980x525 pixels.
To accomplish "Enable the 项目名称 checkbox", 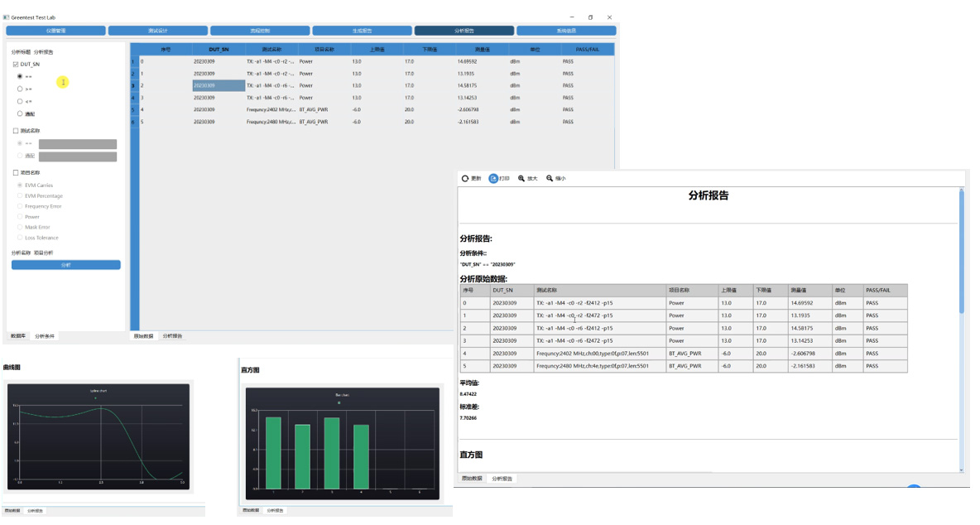I will click(x=16, y=172).
